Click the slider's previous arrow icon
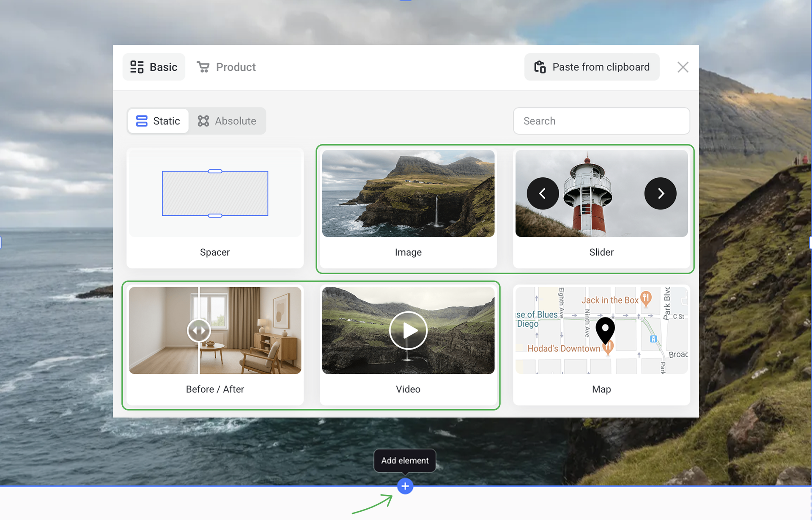Viewport: 812px width, 521px height. tap(542, 193)
